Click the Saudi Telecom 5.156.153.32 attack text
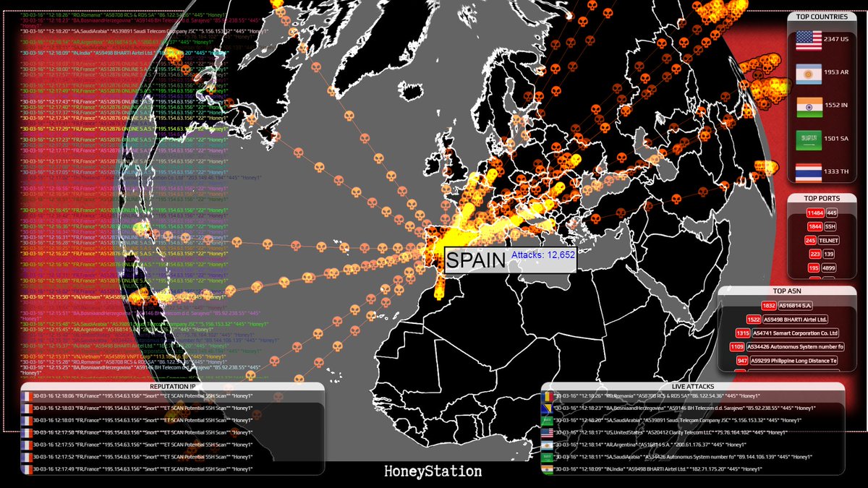Viewport: 868px width, 488px height. [x=679, y=421]
